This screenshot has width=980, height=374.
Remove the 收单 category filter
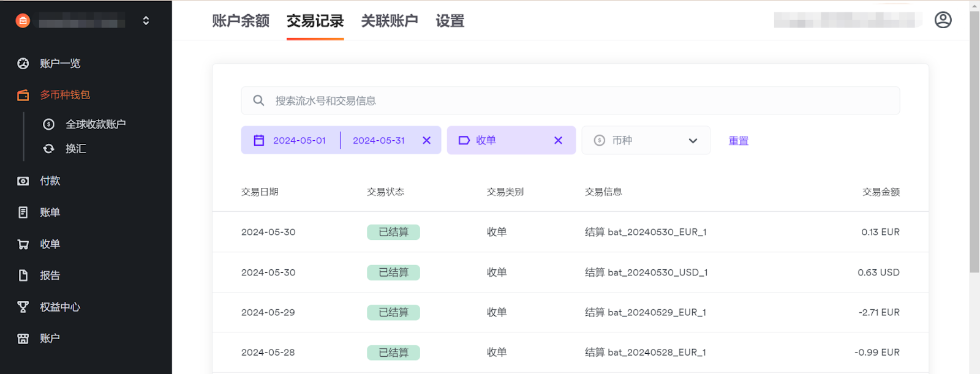(x=558, y=141)
